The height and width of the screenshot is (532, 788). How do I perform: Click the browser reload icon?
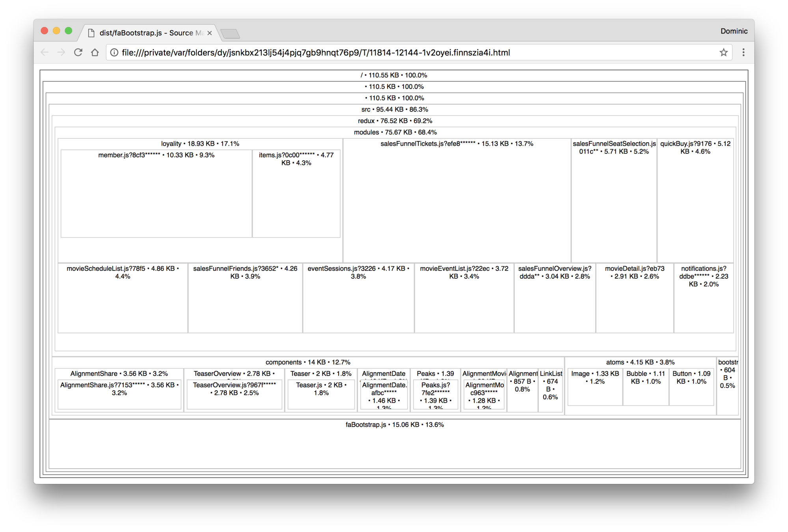tap(78, 52)
